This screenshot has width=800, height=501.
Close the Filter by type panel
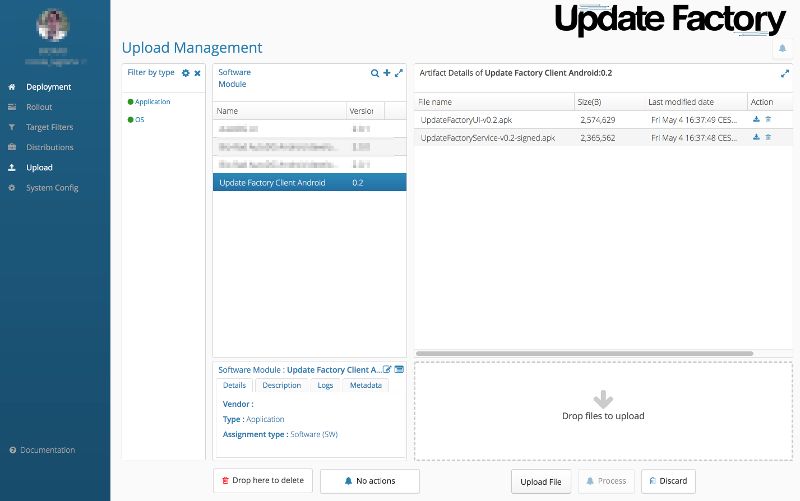(197, 73)
